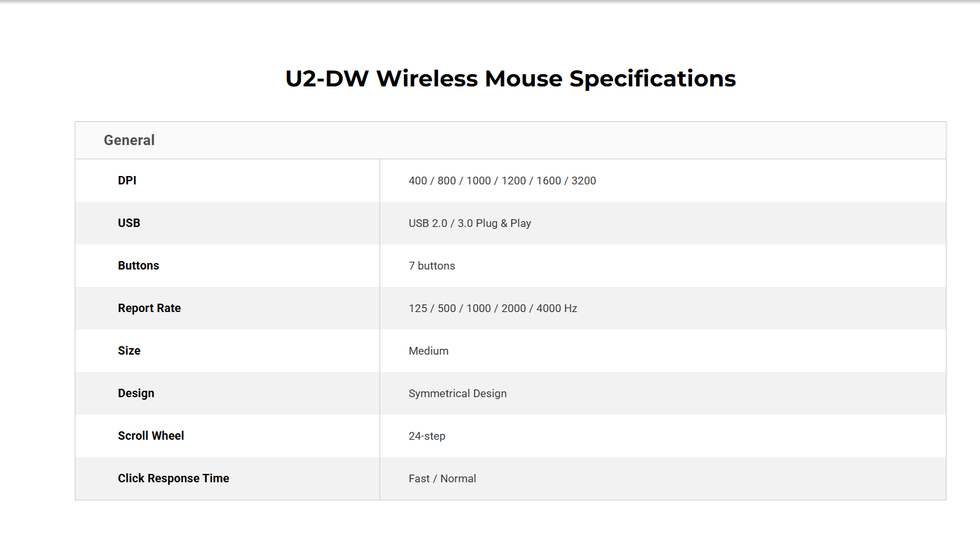Click the U2-DW Wireless Mouse Specifications heading

click(510, 79)
